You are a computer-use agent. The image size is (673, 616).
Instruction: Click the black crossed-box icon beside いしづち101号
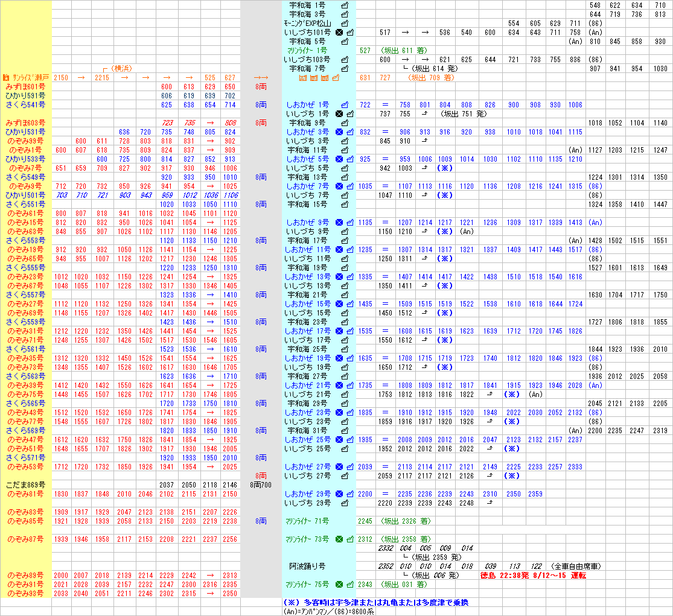point(339,33)
